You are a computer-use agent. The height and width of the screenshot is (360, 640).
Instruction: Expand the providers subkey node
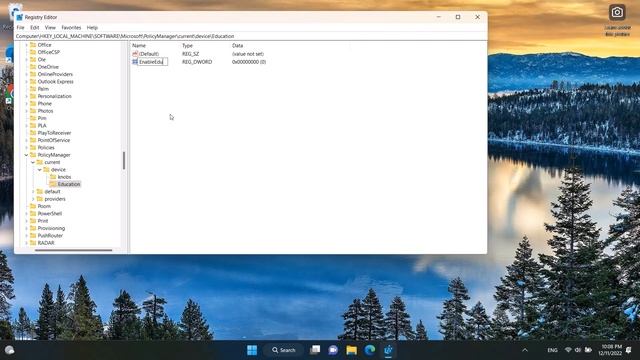33,199
